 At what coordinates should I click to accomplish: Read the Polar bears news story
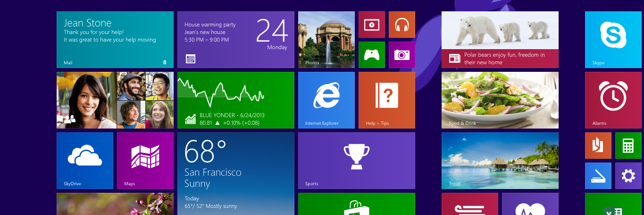500,40
